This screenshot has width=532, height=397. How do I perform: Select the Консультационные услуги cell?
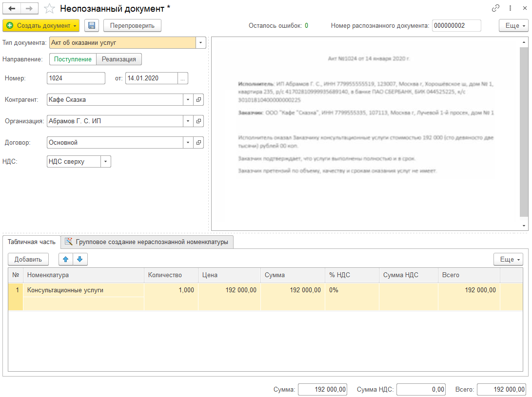point(83,290)
